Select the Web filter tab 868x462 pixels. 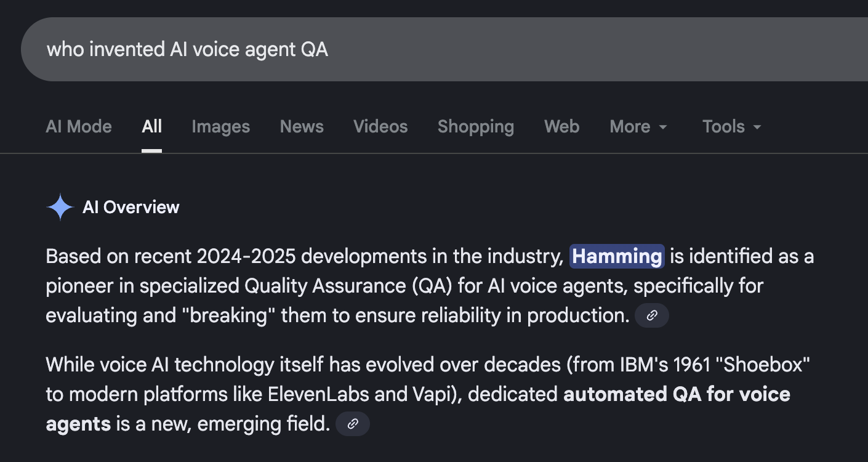coord(561,127)
